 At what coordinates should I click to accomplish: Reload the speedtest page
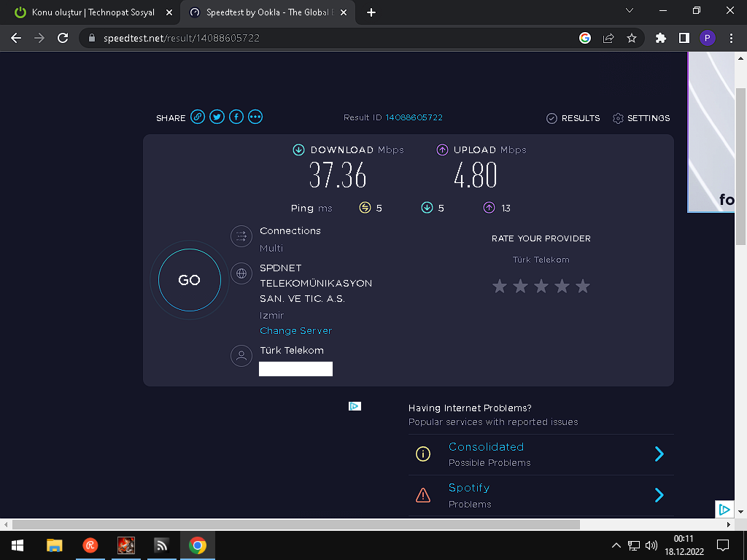pyautogui.click(x=63, y=38)
